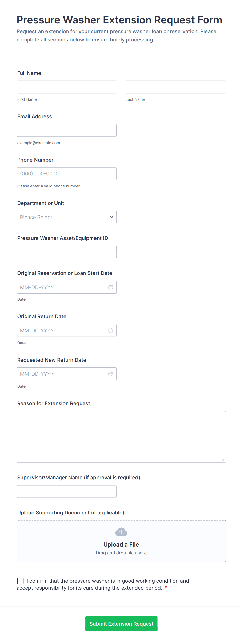Click the Phone Number input box
Image resolution: width=240 pixels, height=644 pixels.
tap(67, 174)
